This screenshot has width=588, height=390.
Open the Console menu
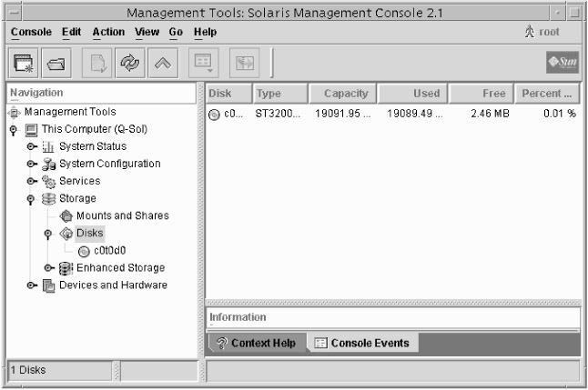tap(32, 32)
